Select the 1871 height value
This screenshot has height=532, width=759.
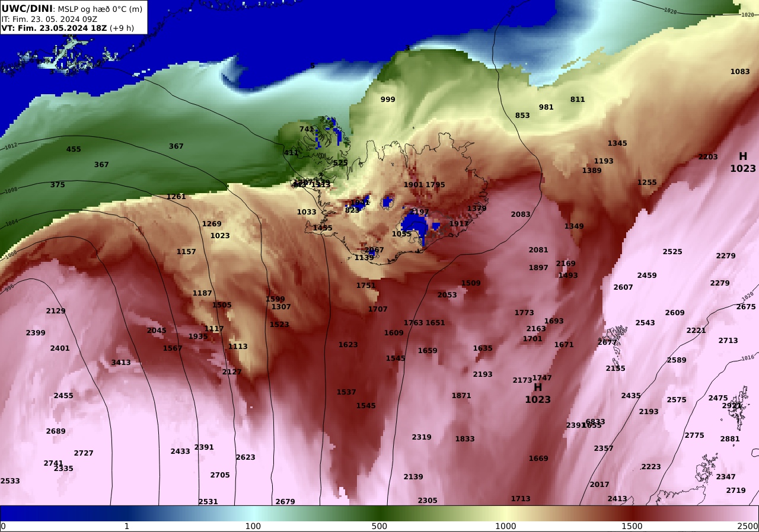[461, 396]
